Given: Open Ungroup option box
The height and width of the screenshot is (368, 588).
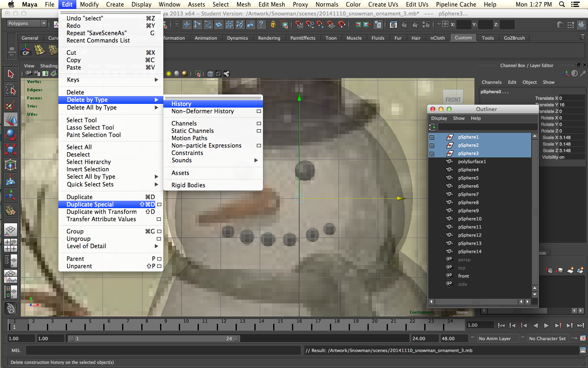Looking at the screenshot, I should 159,239.
